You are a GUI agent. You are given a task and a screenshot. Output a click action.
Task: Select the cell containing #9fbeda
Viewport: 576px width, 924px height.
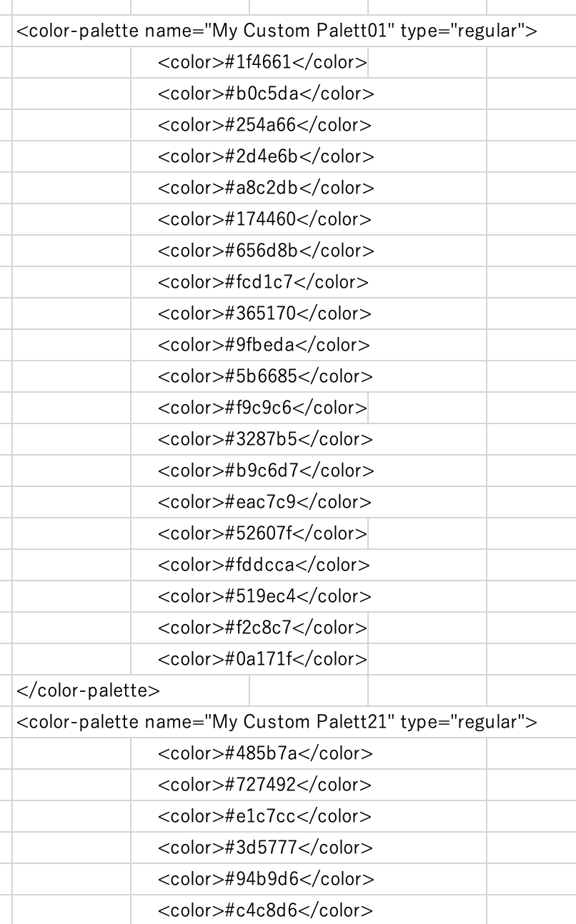click(x=249, y=345)
